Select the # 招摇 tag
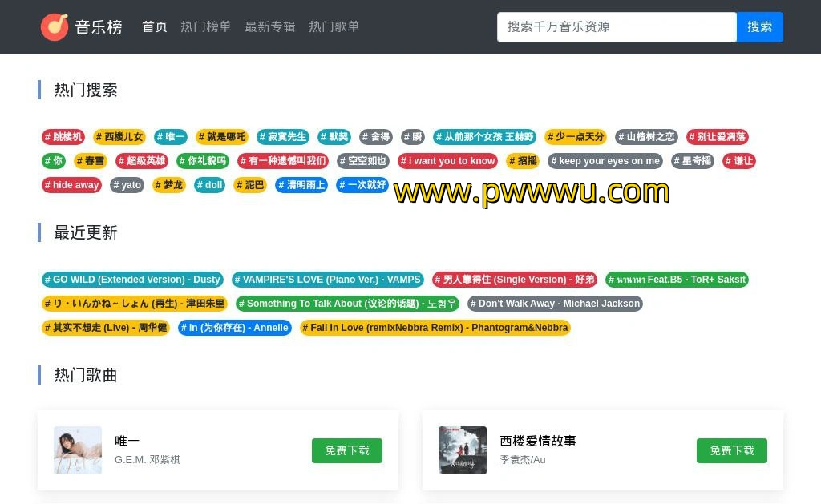The width and height of the screenshot is (821, 504). coord(523,161)
